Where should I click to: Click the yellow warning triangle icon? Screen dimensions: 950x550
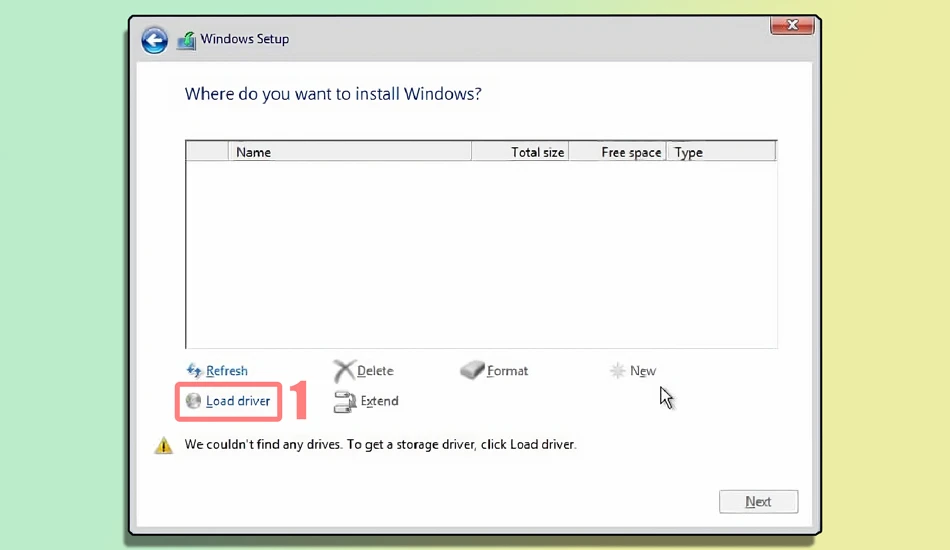pyautogui.click(x=164, y=446)
